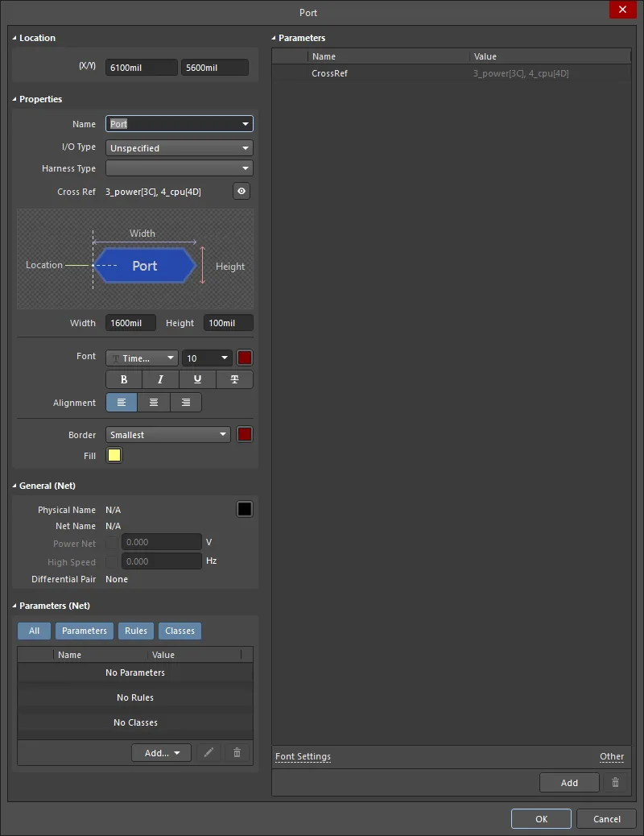644x836 pixels.
Task: Click the Power Net voltage field
Action: pyautogui.click(x=162, y=542)
